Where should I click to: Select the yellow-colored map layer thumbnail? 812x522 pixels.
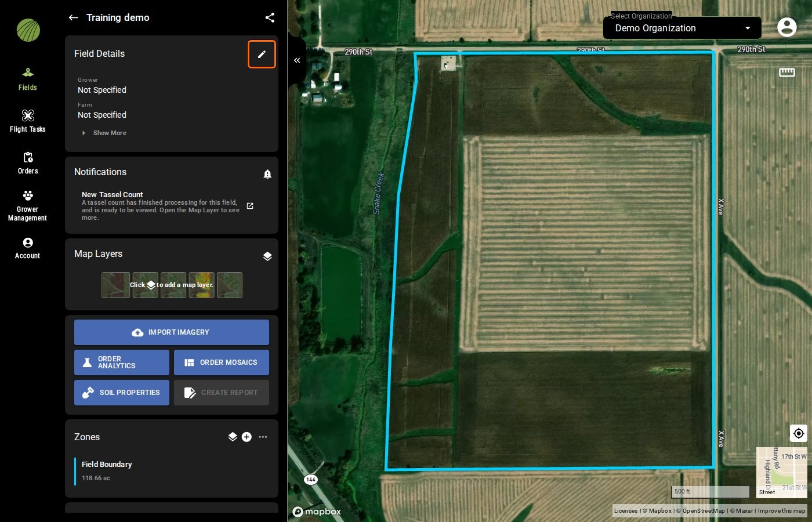point(201,285)
